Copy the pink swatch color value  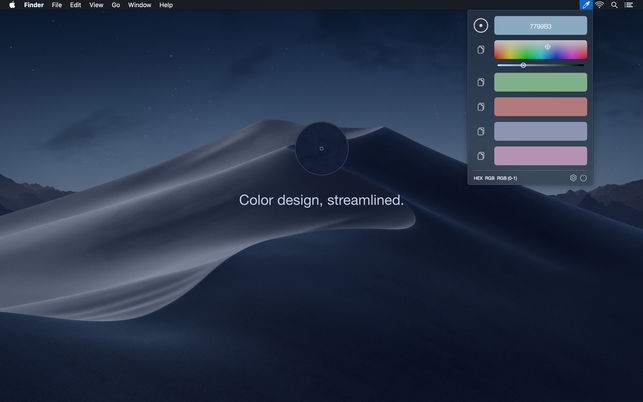(481, 156)
